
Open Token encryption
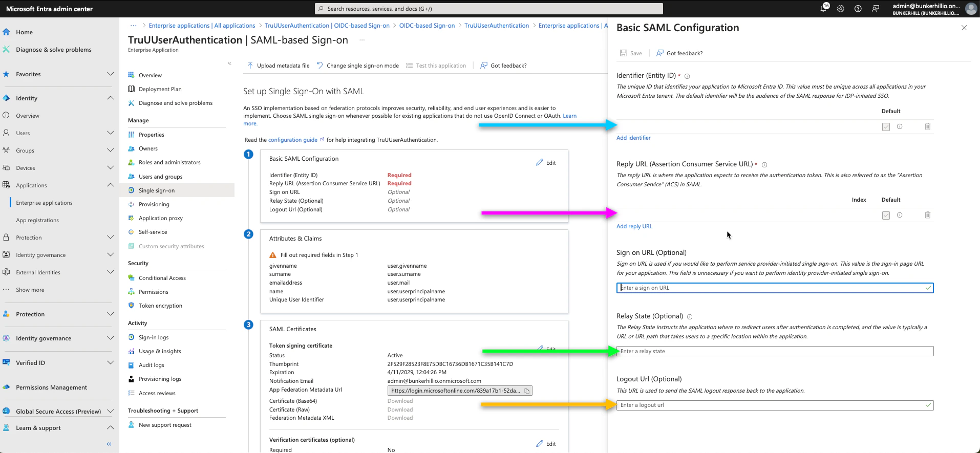tap(160, 306)
